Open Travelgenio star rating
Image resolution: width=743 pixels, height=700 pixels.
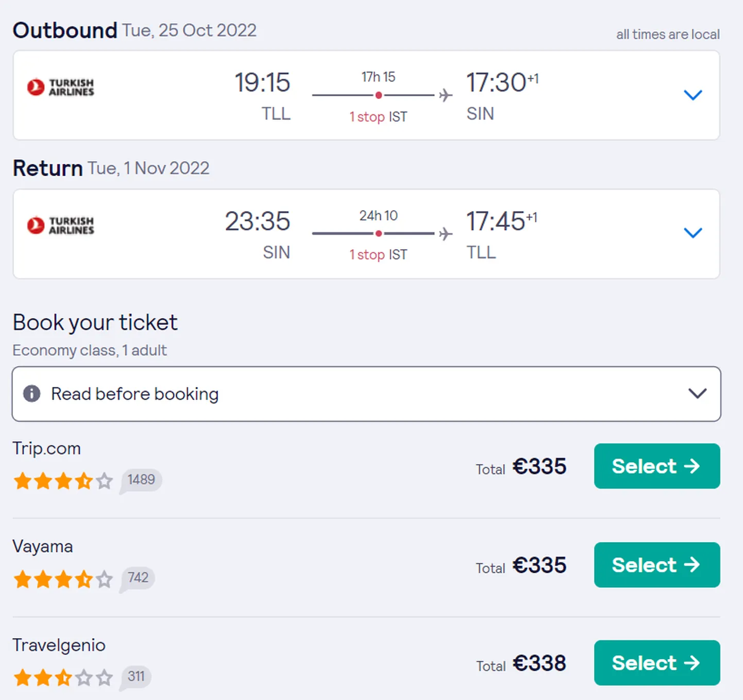click(x=63, y=678)
